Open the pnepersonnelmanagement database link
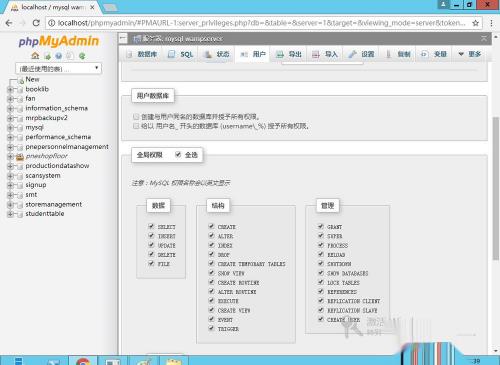 point(67,147)
